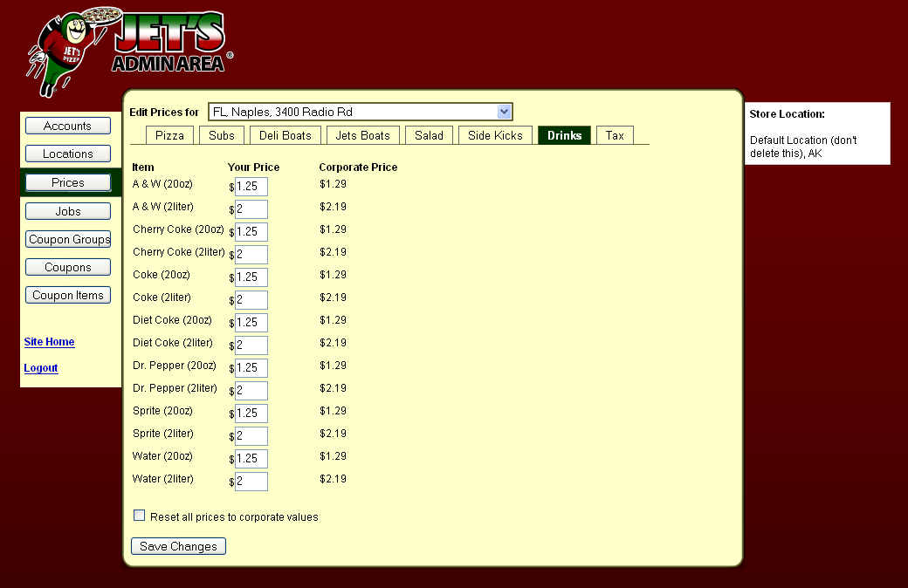Open the store location dropdown
The width and height of the screenshot is (908, 588).
coord(360,112)
